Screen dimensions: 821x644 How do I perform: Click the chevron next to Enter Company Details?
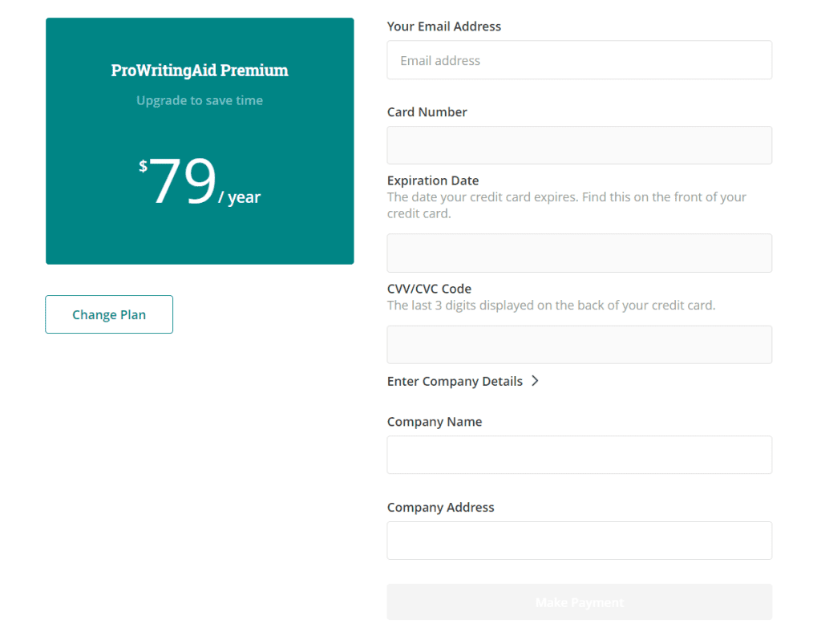pyautogui.click(x=535, y=381)
